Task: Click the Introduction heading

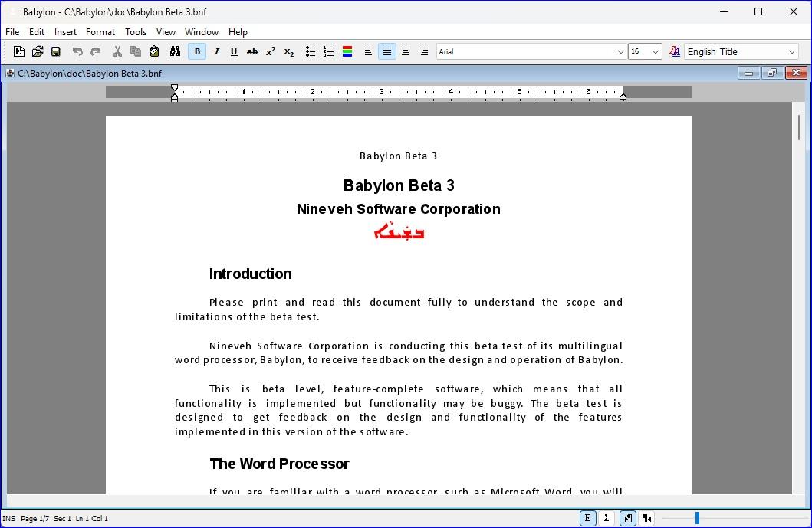Action: pyautogui.click(x=250, y=274)
